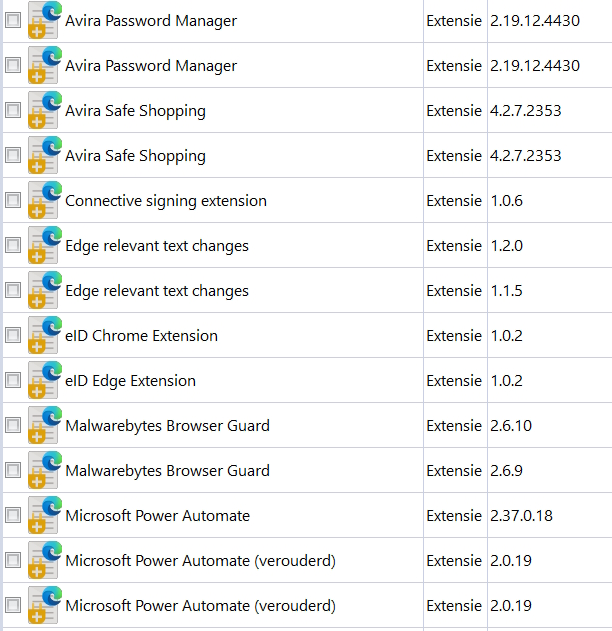Check box for Microsoft Power Automate 2.37.0.18
Image resolution: width=612 pixels, height=631 pixels.
13,516
